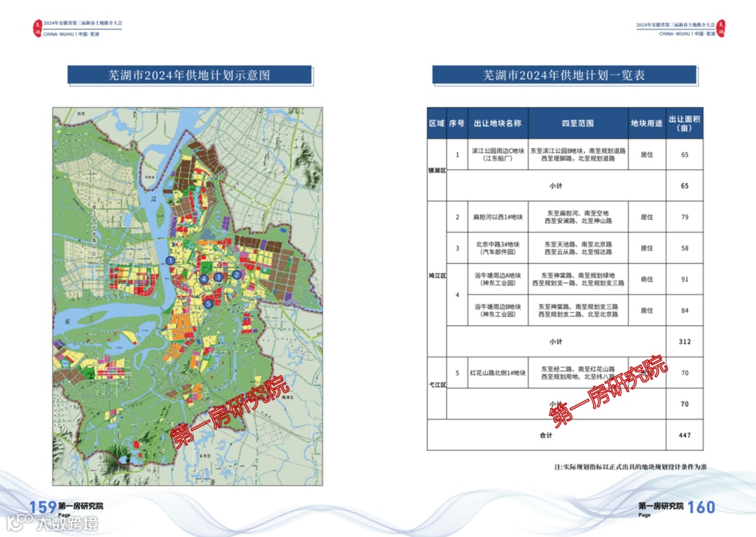Click the Wuhu land supply map image
This screenshot has height=537, width=756.
click(x=188, y=296)
